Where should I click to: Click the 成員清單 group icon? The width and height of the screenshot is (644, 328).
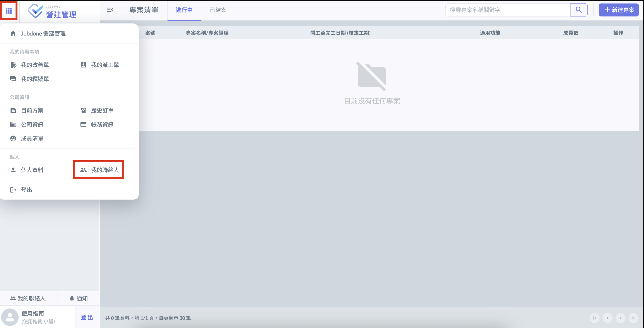pyautogui.click(x=13, y=139)
